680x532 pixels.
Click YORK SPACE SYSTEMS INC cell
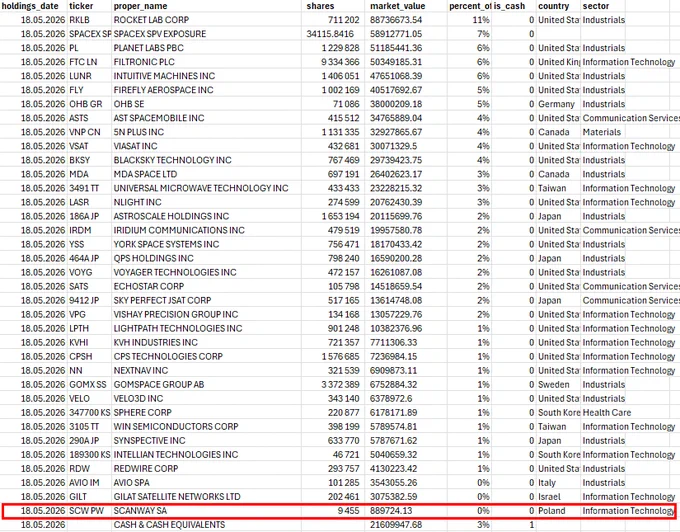[x=207, y=244]
